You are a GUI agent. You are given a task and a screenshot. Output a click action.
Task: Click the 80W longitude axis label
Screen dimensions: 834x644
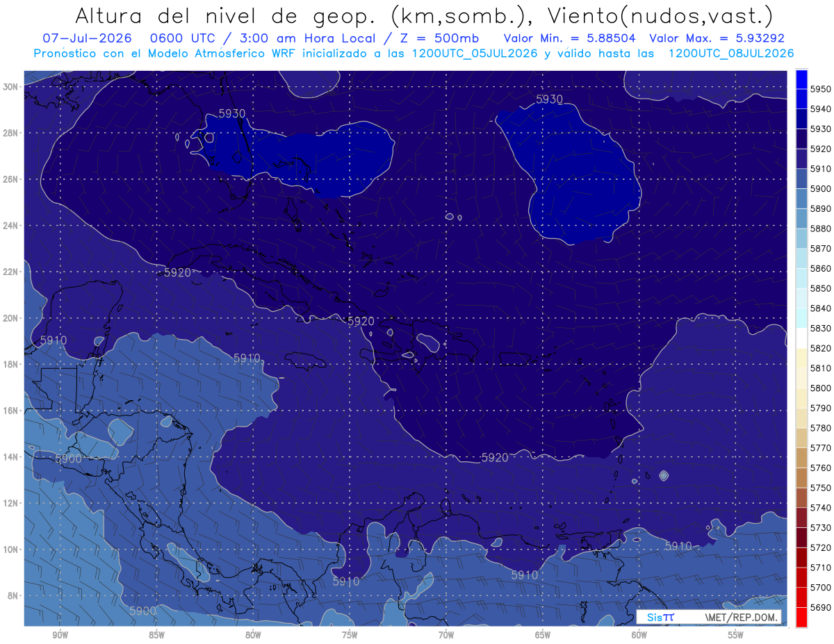pyautogui.click(x=253, y=634)
